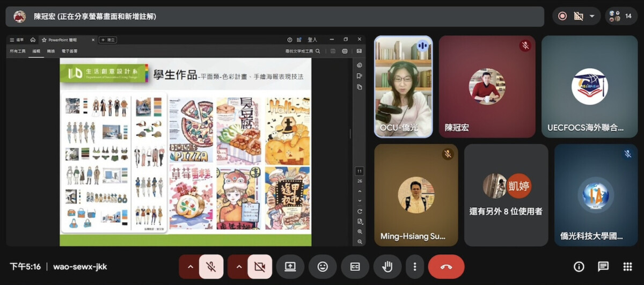The width and height of the screenshot is (644, 285).
Task: Select the 轉換 tab in Acrobat
Action: pos(51,51)
